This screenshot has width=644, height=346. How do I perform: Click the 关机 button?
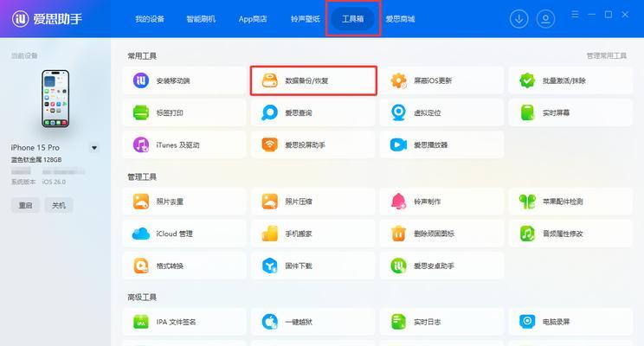pyautogui.click(x=59, y=205)
